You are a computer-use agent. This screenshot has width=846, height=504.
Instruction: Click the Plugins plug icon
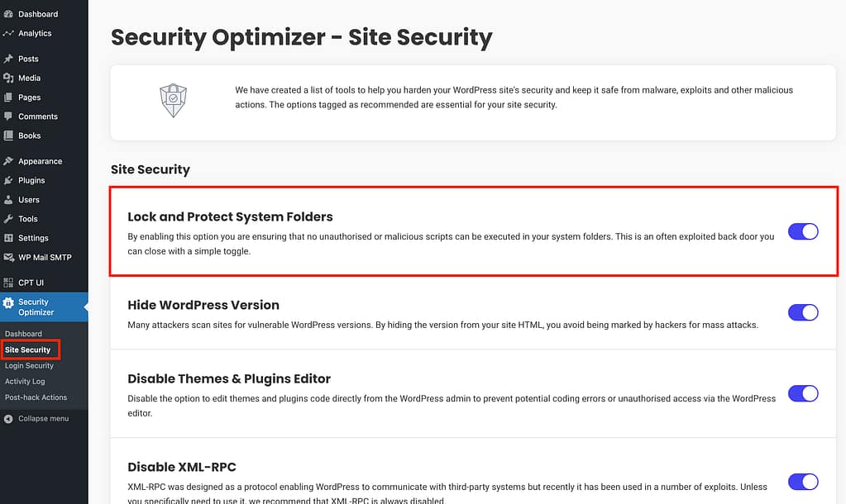point(8,180)
